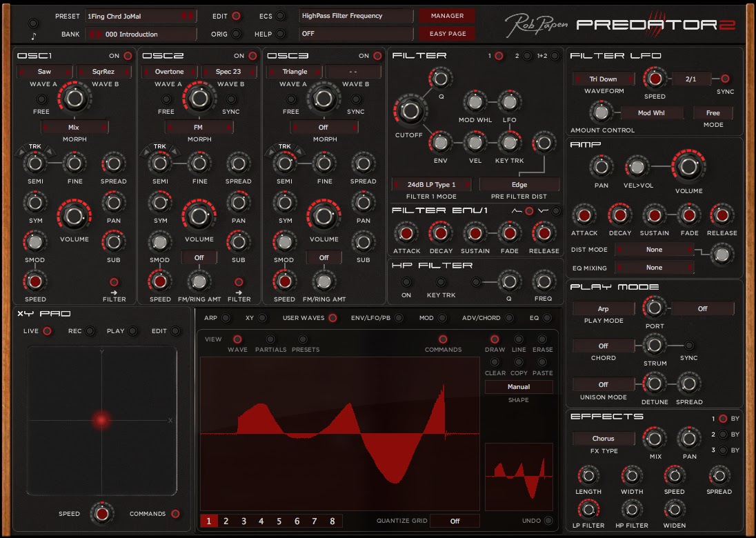The height and width of the screenshot is (538, 756).
Task: Enable OSC2 SYNC option
Action: pos(232,99)
